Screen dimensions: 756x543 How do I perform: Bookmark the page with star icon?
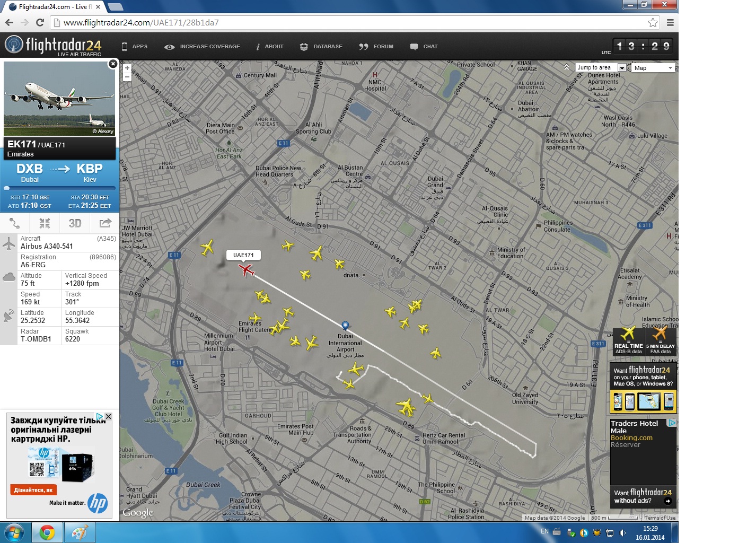pos(653,22)
